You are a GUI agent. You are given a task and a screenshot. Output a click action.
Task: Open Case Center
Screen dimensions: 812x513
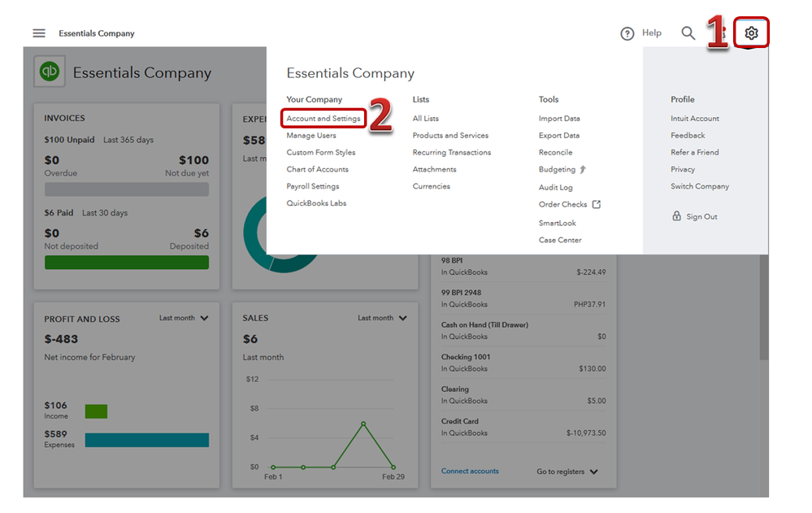[560, 240]
